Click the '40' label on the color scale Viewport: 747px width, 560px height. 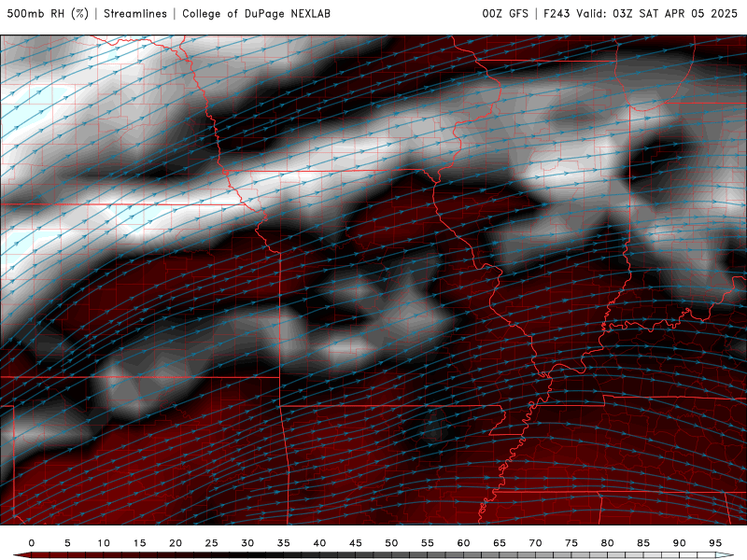tap(319, 543)
